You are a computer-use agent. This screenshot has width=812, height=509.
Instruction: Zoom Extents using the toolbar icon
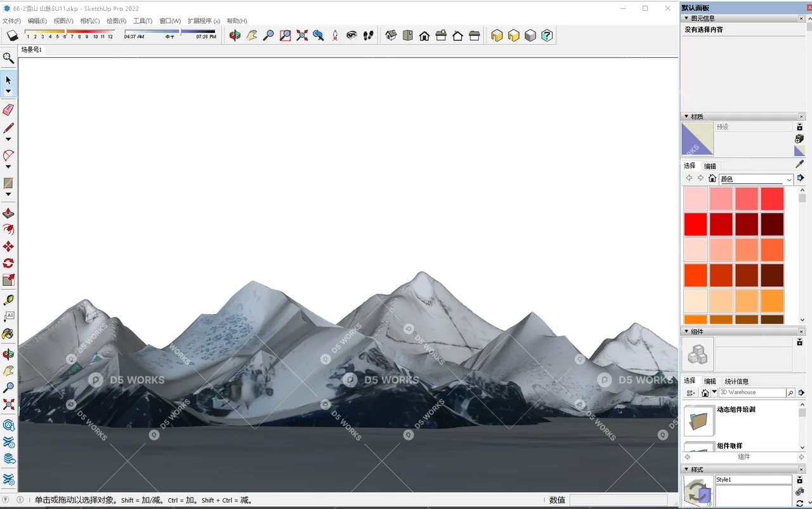click(x=301, y=36)
